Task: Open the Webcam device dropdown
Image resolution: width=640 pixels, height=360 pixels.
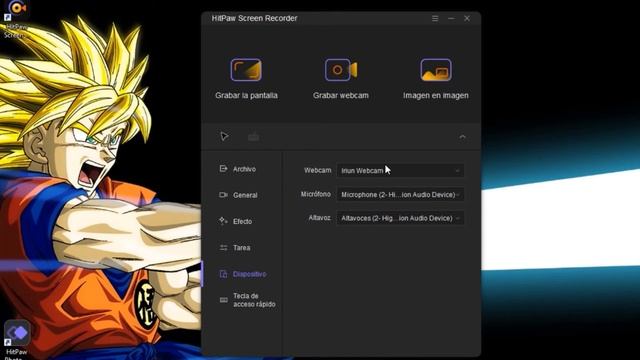Action: (400, 171)
